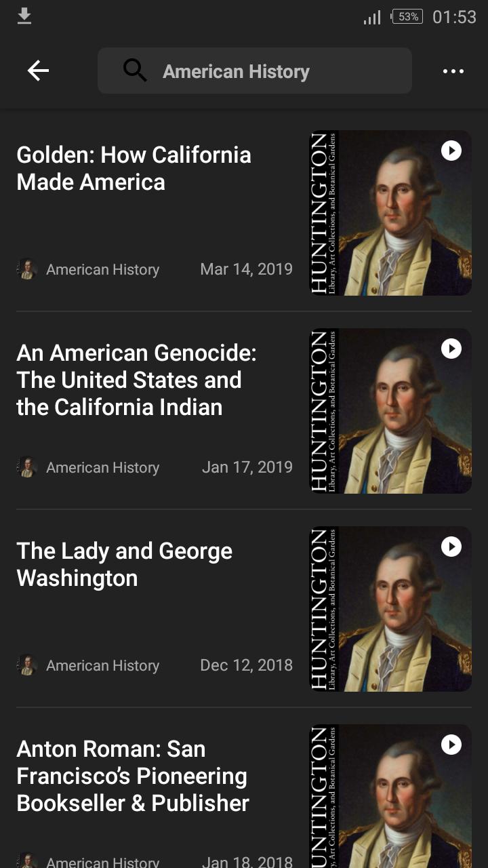Play the Golden: How California Made America episode
488x868 pixels.
pos(451,151)
